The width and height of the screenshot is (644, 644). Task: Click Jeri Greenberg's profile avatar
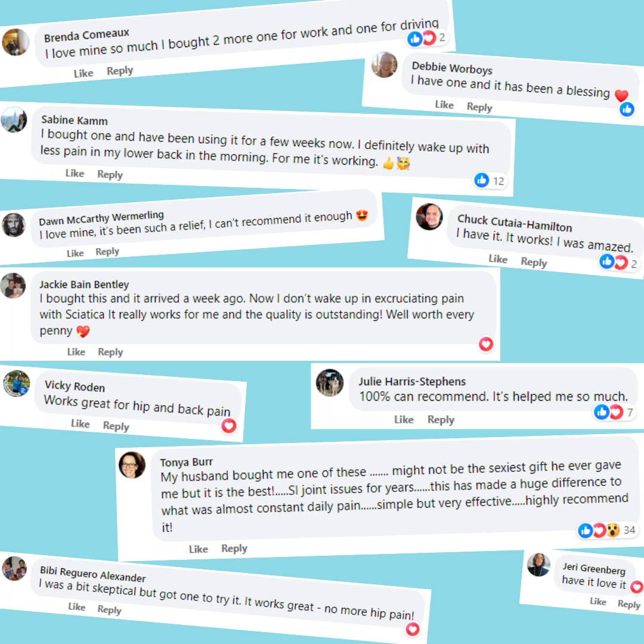pyautogui.click(x=538, y=565)
